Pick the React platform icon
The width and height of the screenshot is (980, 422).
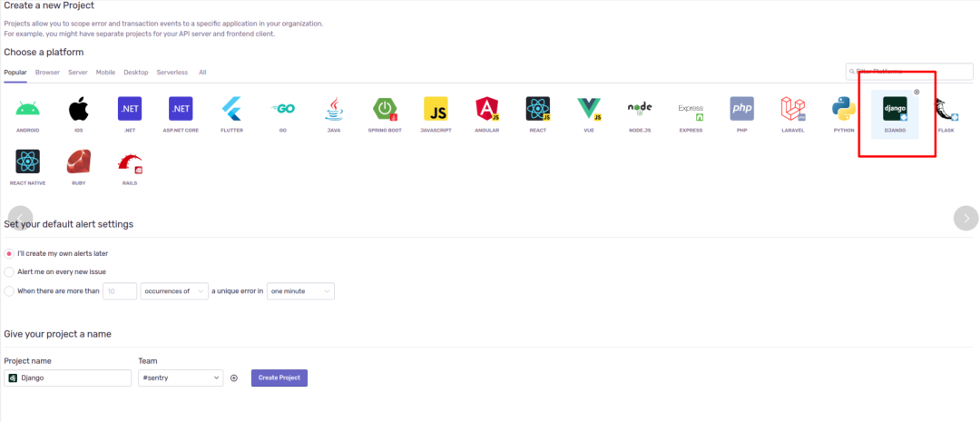point(537,109)
